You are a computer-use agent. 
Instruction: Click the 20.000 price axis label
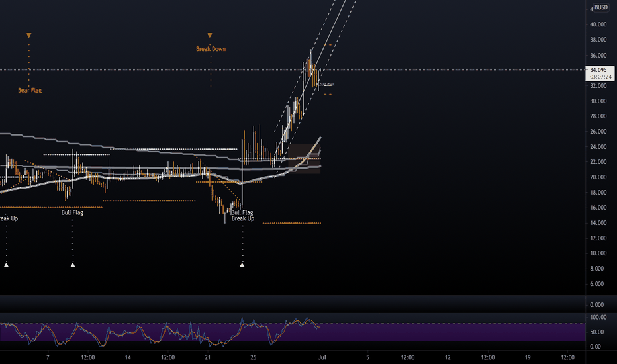(598, 177)
